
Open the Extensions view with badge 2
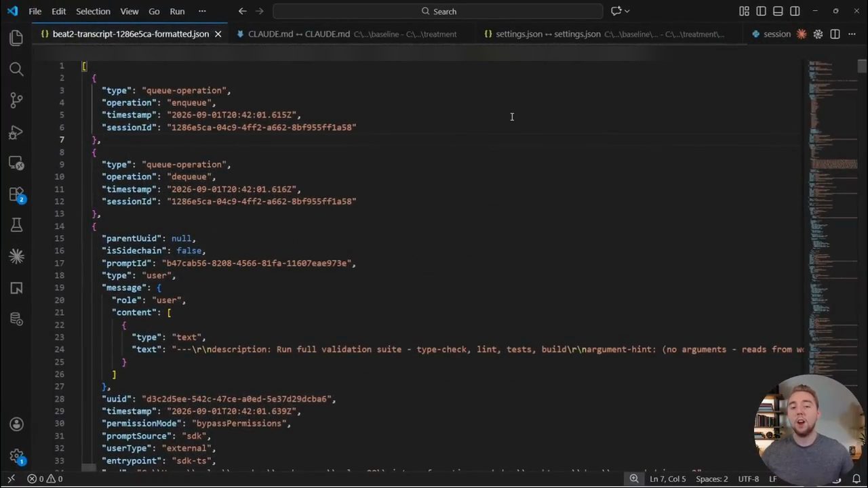(16, 195)
